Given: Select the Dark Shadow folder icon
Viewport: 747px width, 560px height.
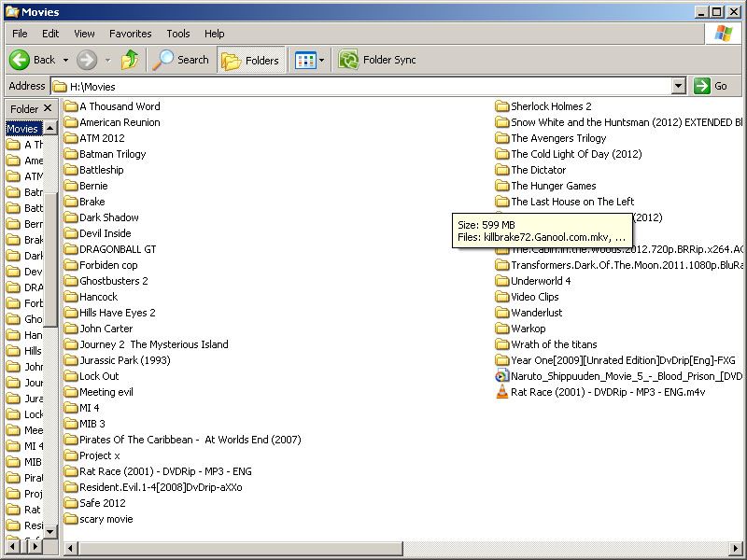Looking at the screenshot, I should pyautogui.click(x=71, y=217).
